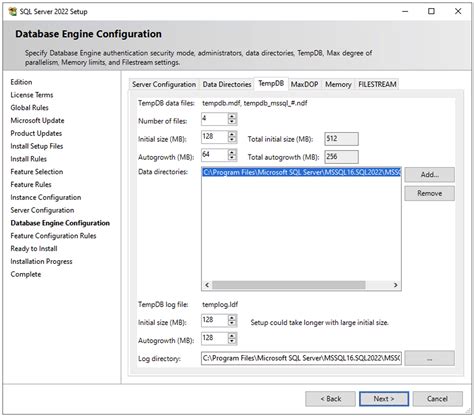Viewport: 474px width, 417px height.
Task: Open the MaxDOP tab
Action: 305,84
